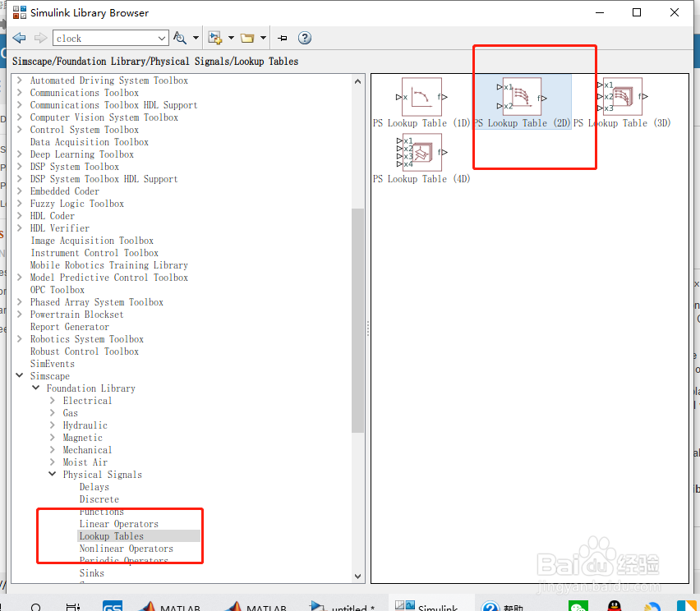Click the tree scrollbar down arrow
The height and width of the screenshot is (611, 700).
[357, 577]
